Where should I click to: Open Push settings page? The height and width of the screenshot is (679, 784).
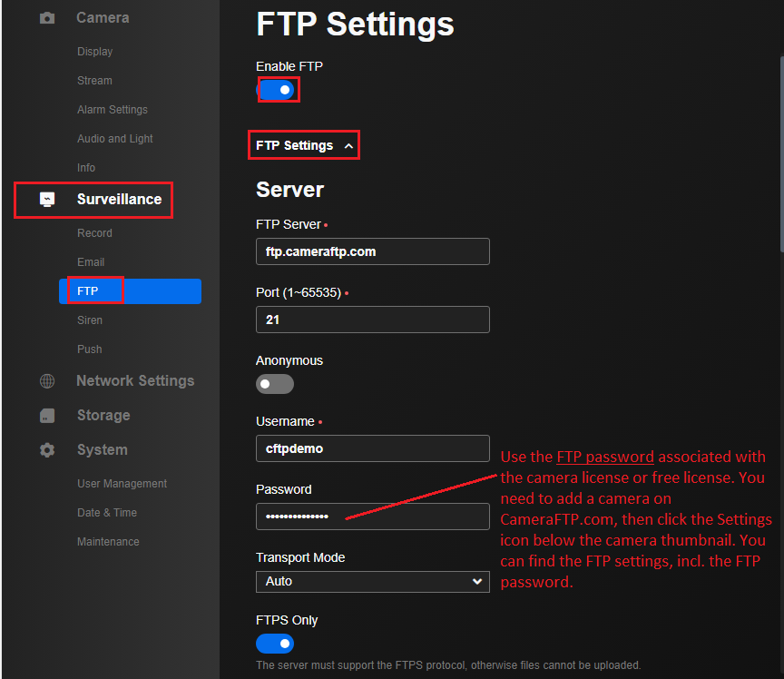90,349
